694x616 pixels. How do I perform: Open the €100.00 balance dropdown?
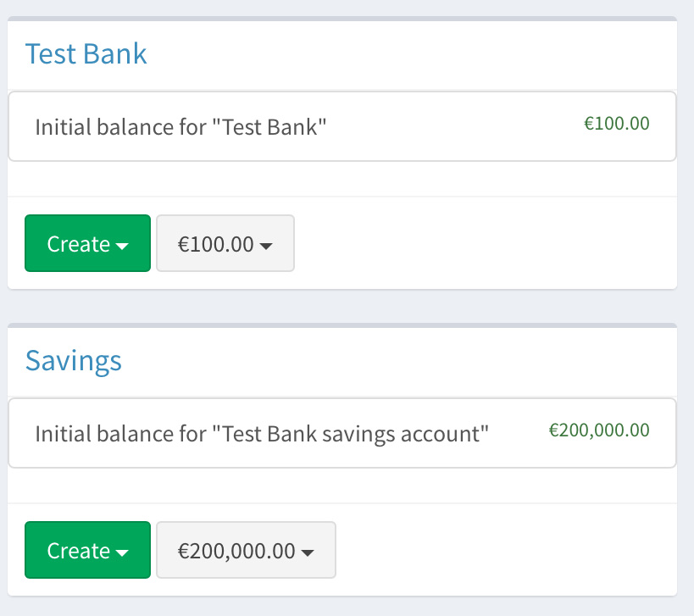tap(225, 243)
